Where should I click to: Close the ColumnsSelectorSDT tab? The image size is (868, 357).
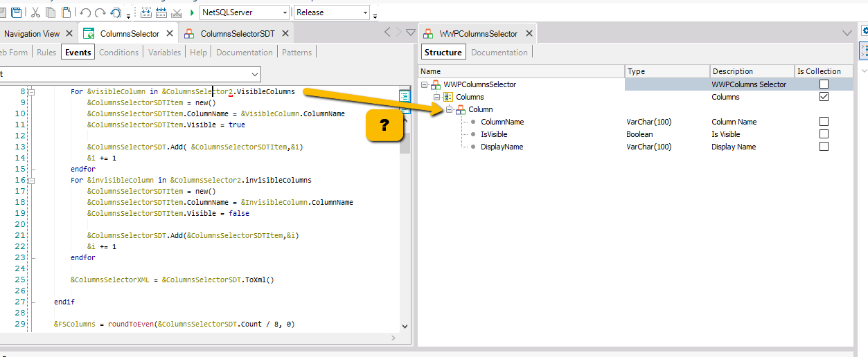point(285,33)
